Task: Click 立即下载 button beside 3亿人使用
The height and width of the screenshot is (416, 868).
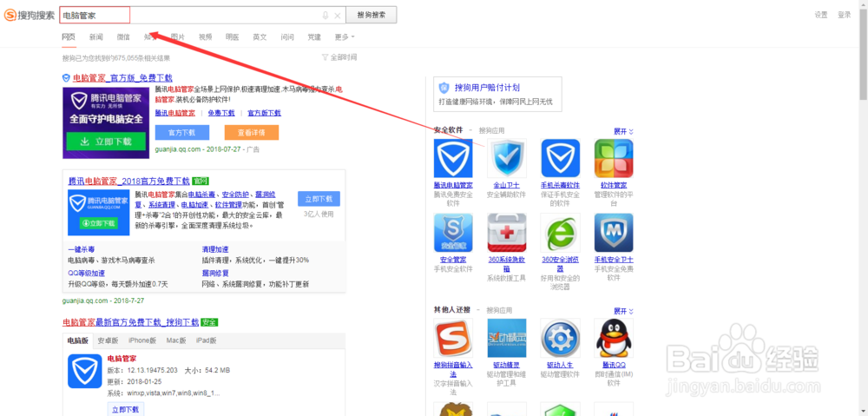Action: [x=319, y=199]
